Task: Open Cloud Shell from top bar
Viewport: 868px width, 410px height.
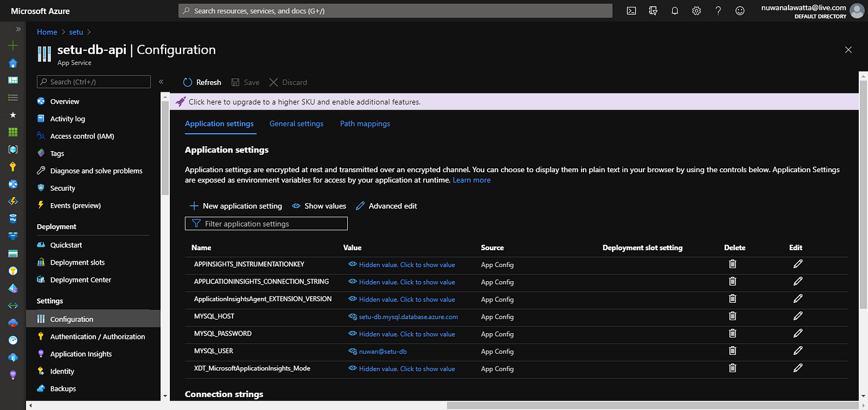Action: point(631,11)
